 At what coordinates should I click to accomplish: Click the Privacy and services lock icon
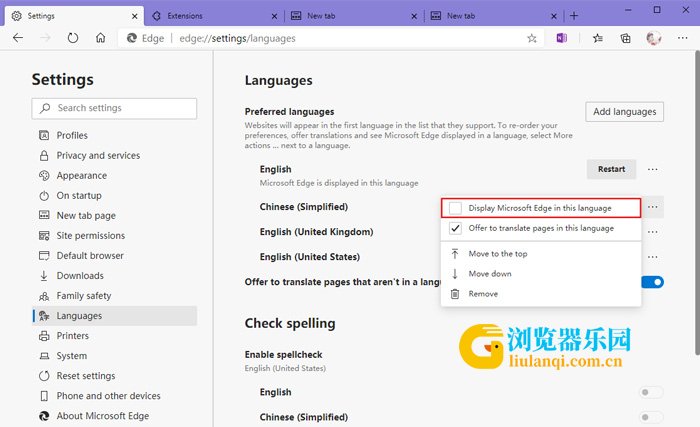(44, 155)
